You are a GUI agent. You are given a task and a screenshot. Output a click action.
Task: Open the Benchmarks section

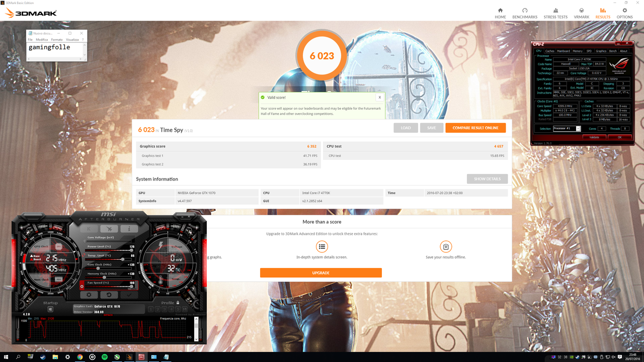525,13
